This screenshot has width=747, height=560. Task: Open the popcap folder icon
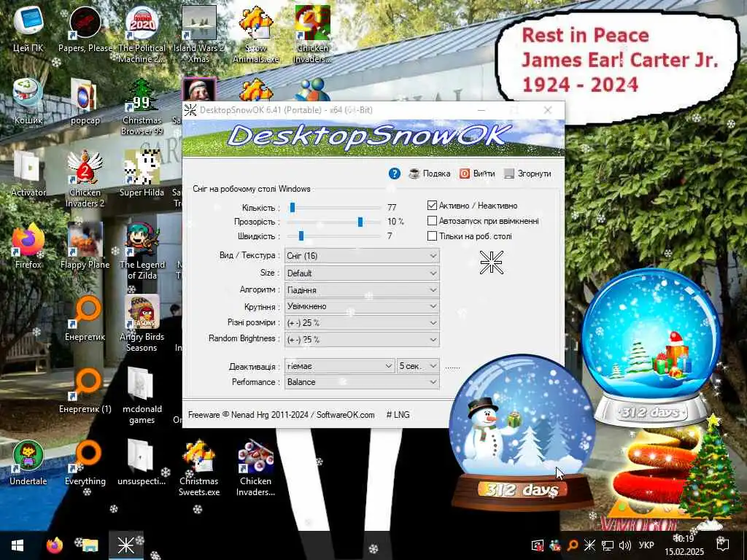click(x=85, y=101)
